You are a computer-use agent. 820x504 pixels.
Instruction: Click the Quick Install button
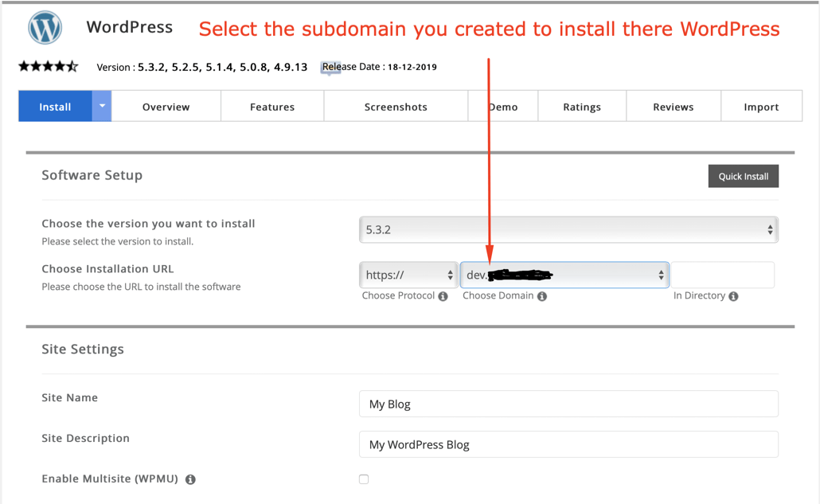click(743, 176)
